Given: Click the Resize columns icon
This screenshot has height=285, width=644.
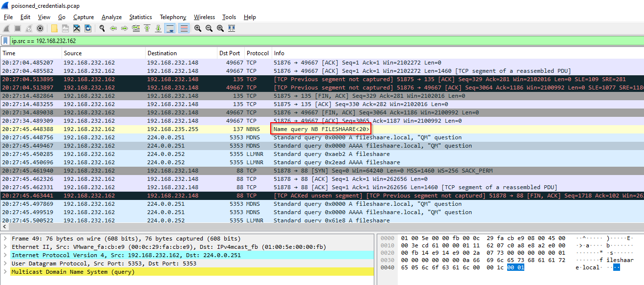Looking at the screenshot, I should point(232,28).
